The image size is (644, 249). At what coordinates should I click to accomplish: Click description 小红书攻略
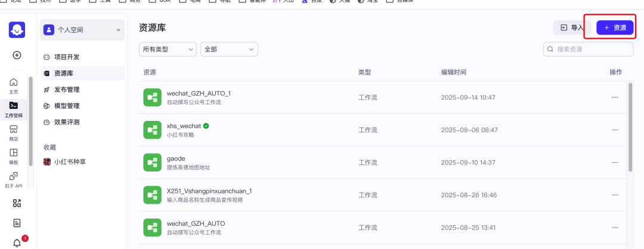click(180, 135)
